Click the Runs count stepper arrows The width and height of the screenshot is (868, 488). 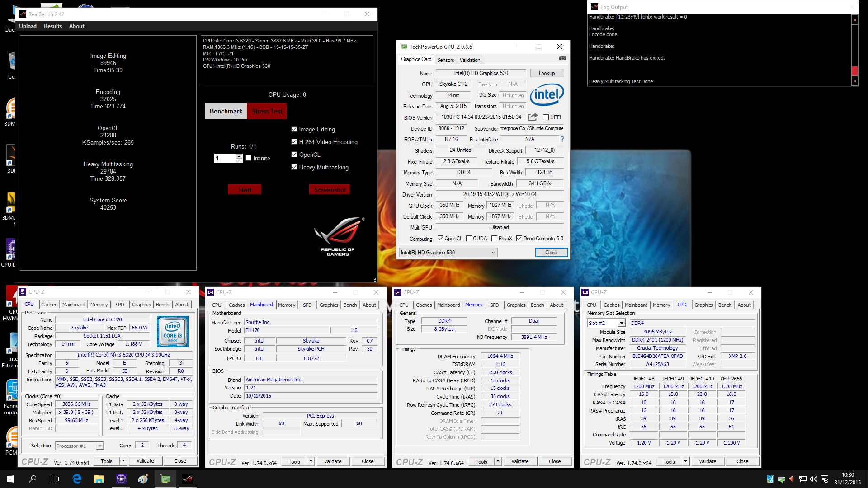(x=239, y=158)
